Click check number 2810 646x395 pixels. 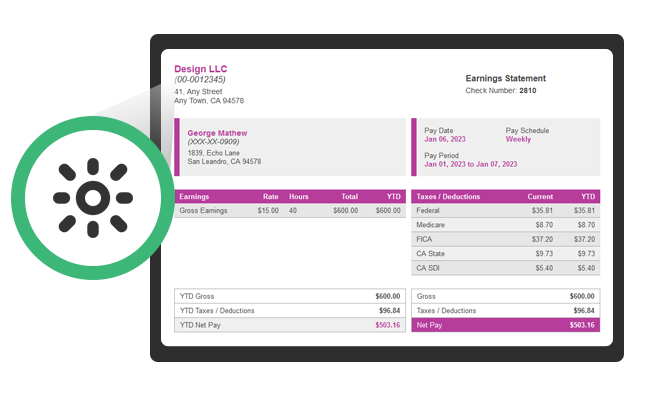point(528,91)
